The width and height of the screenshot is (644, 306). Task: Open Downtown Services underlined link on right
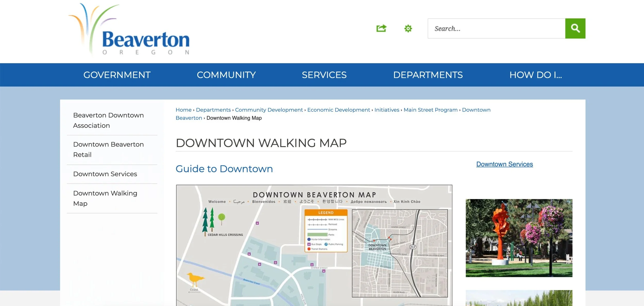[x=504, y=164]
